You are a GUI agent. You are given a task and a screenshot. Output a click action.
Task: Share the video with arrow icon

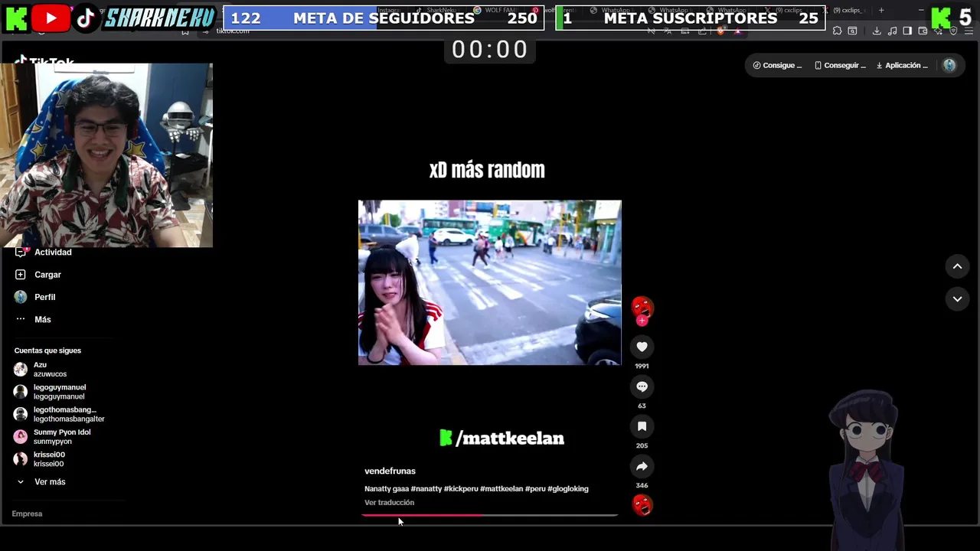642,466
